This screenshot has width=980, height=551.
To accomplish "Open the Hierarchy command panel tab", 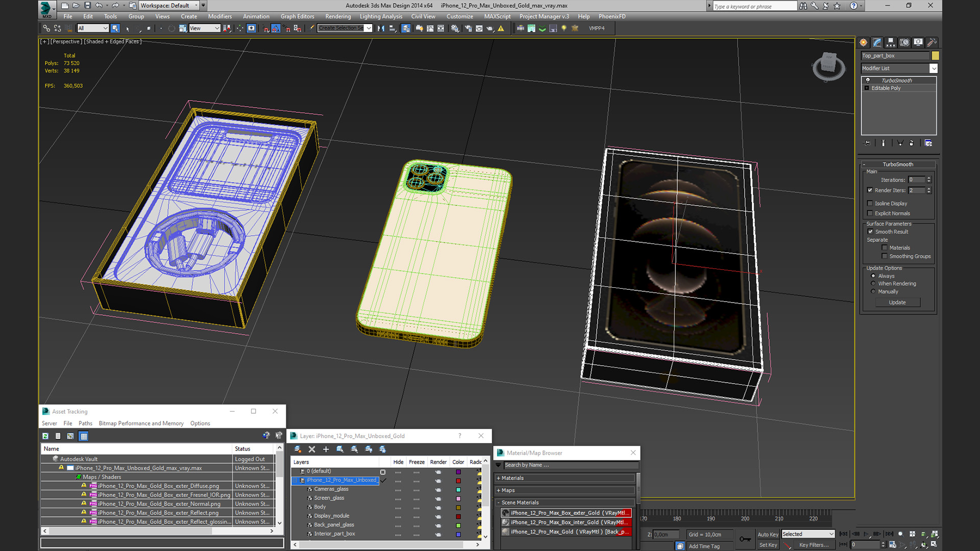I will click(891, 42).
